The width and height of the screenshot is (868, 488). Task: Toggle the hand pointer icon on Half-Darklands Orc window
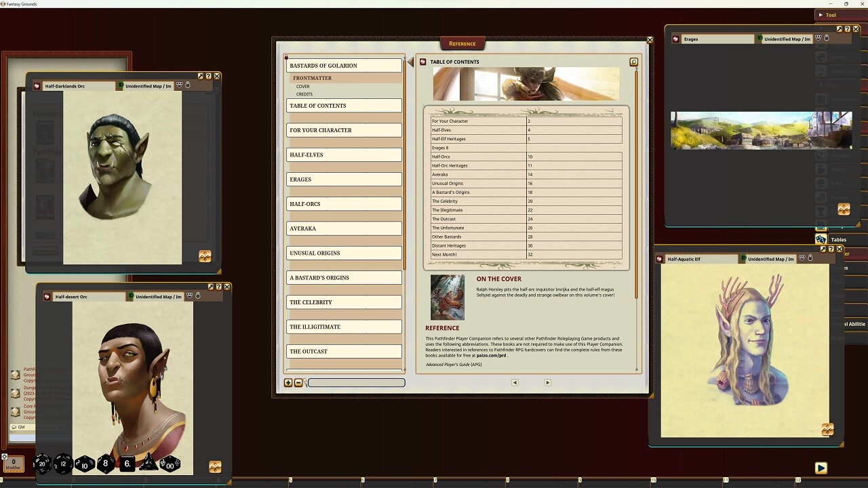coord(189,85)
